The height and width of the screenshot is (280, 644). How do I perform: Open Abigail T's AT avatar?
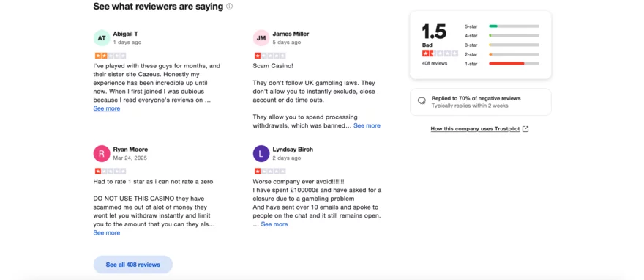(102, 38)
